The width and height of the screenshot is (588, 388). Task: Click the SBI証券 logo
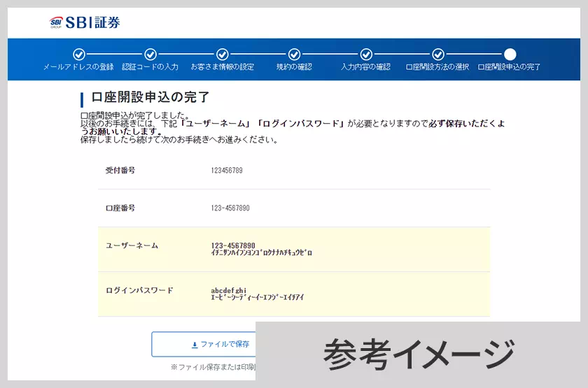[85, 22]
